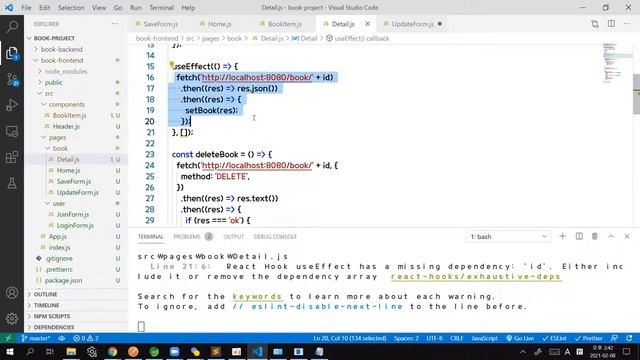Viewport: 640px width, 360px height.
Task: Open the Extensions view icon
Action: coord(12,157)
